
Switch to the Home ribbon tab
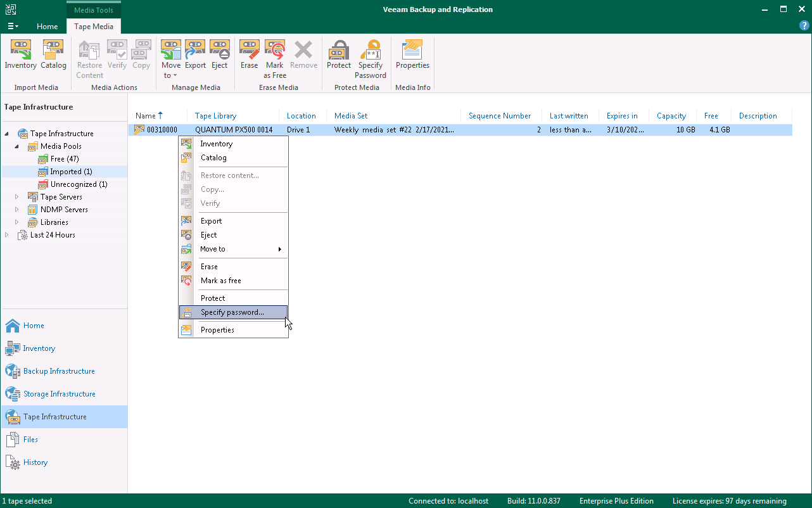tap(48, 27)
